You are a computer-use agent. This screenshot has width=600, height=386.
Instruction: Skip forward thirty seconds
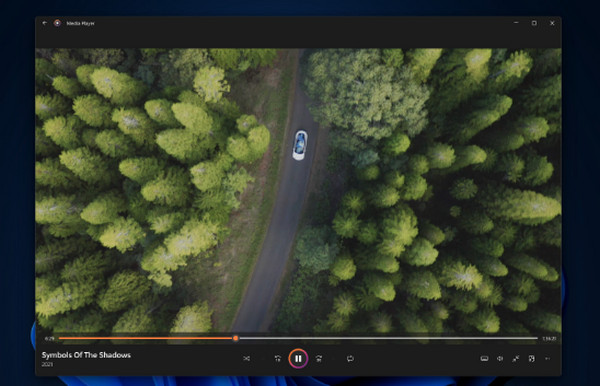(319, 358)
